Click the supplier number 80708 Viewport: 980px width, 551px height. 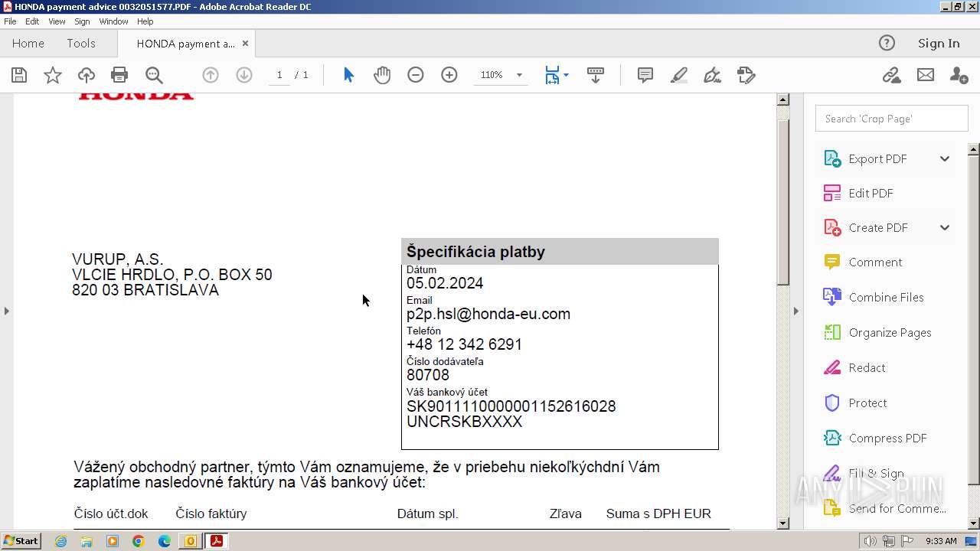tap(428, 375)
